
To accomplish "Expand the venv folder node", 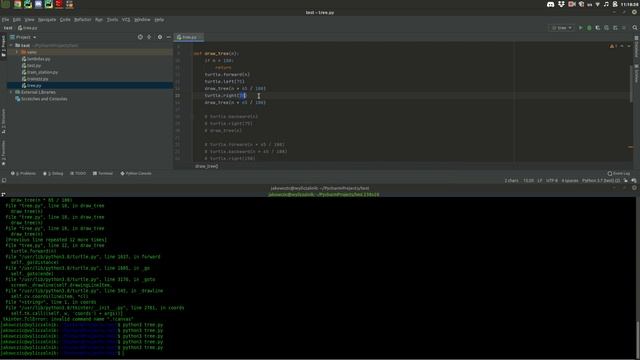I will tap(17, 52).
